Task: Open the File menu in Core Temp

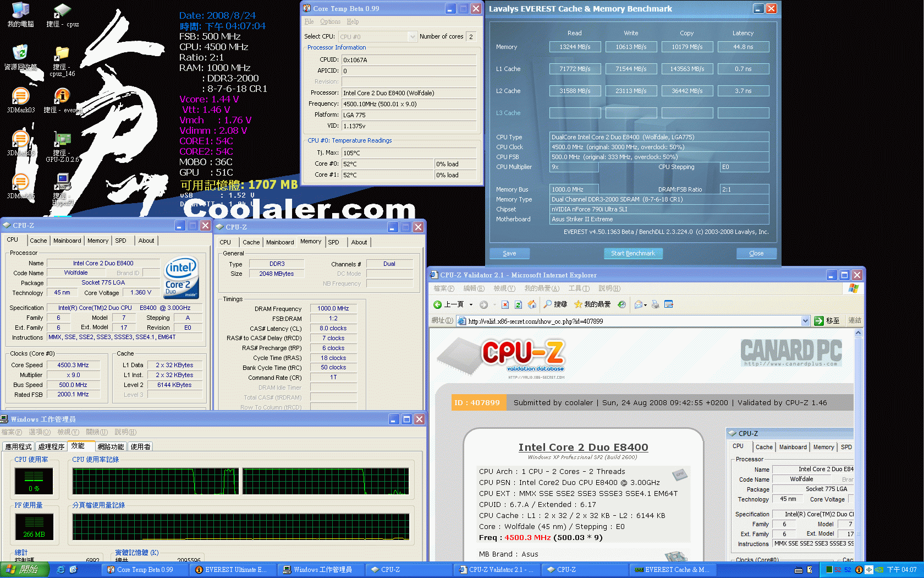Action: coord(309,21)
